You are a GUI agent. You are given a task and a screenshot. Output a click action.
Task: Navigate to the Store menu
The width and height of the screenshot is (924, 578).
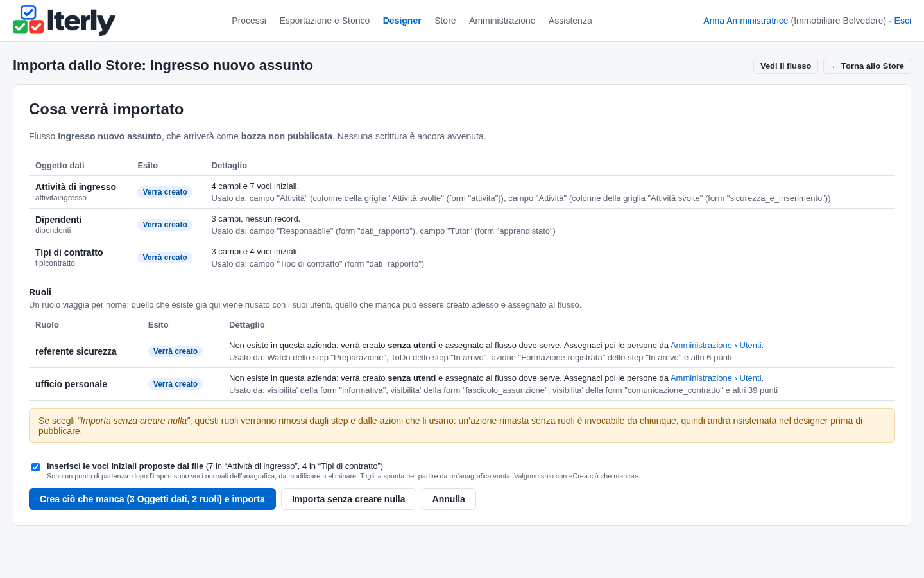click(445, 21)
